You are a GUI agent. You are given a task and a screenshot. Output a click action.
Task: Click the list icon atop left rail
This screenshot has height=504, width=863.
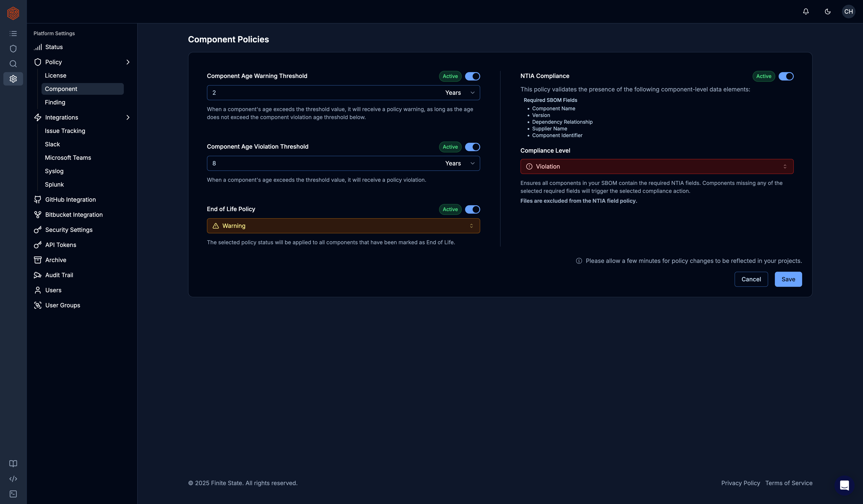click(x=13, y=34)
